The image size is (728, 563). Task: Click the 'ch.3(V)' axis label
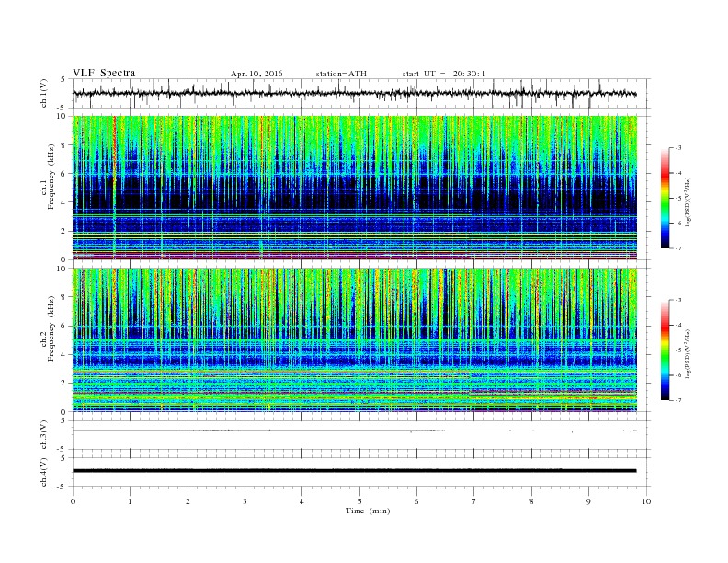(x=44, y=435)
